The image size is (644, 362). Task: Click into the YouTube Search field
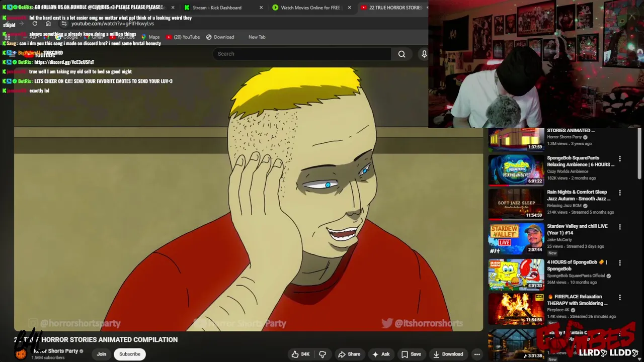302,54
